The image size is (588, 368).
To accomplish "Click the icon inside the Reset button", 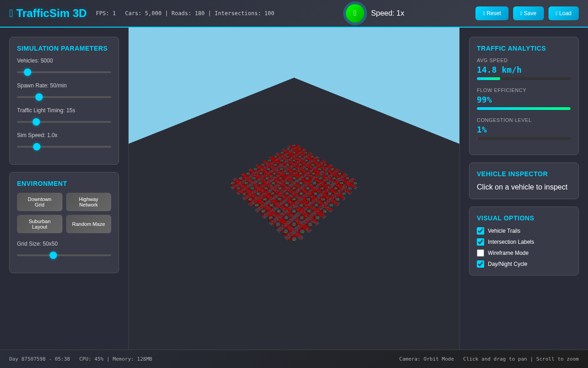I will 484,13.
